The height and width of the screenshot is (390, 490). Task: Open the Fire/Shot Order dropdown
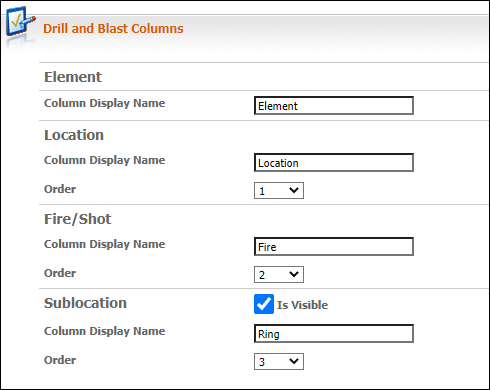[279, 275]
